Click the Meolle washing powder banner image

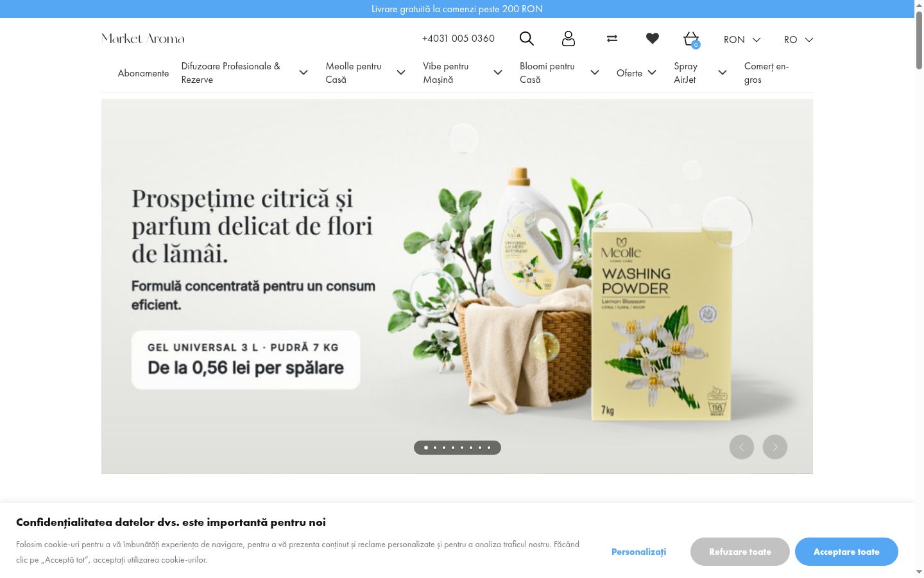coord(457,286)
